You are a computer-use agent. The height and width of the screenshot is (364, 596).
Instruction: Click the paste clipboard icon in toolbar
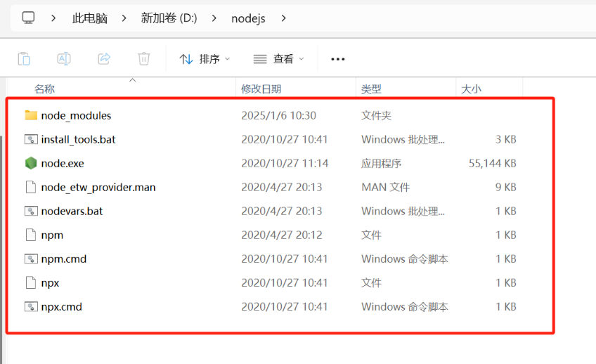[24, 59]
